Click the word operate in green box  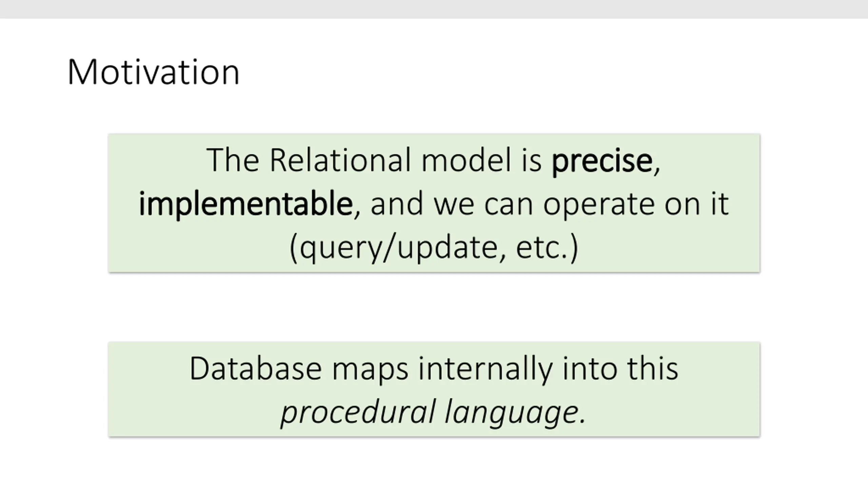click(598, 205)
